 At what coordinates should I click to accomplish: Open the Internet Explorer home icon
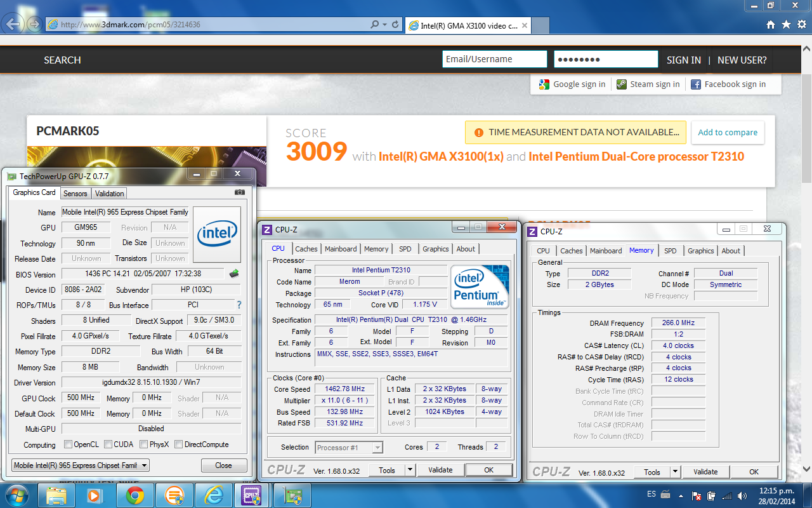(x=771, y=25)
